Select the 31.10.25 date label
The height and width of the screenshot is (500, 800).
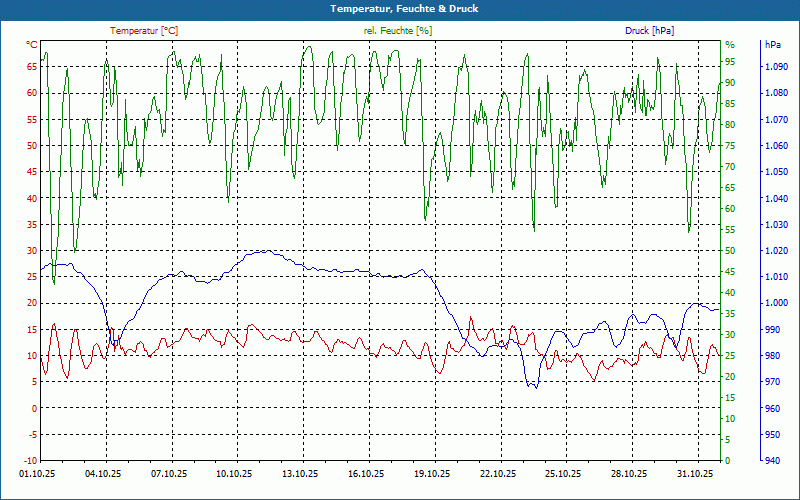[694, 474]
